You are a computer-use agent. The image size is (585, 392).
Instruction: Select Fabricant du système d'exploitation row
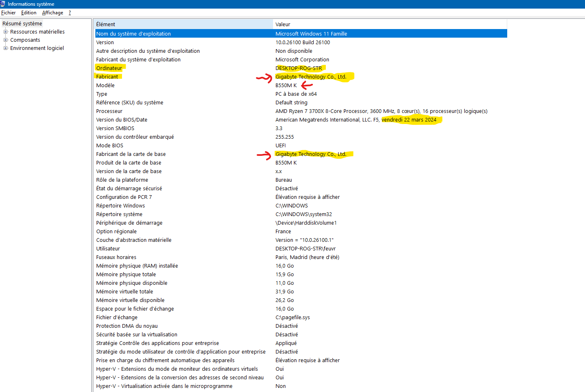(x=138, y=60)
